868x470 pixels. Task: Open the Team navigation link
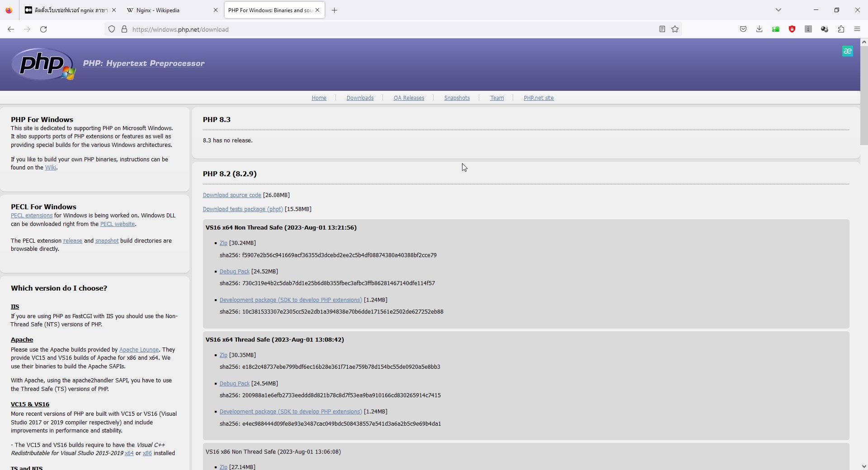click(x=497, y=98)
